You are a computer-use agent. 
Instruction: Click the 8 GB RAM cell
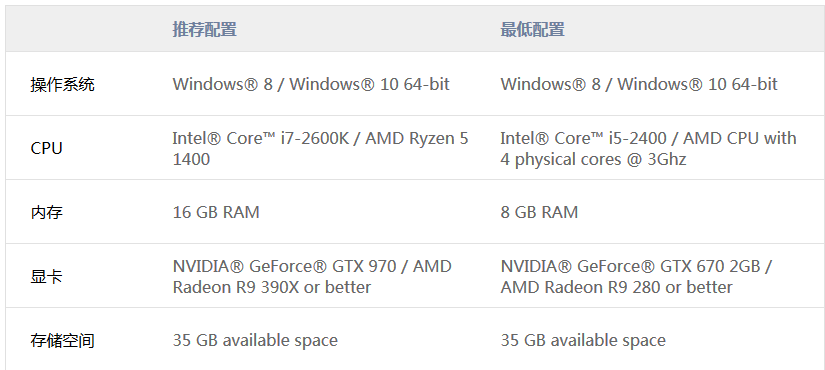[539, 213]
